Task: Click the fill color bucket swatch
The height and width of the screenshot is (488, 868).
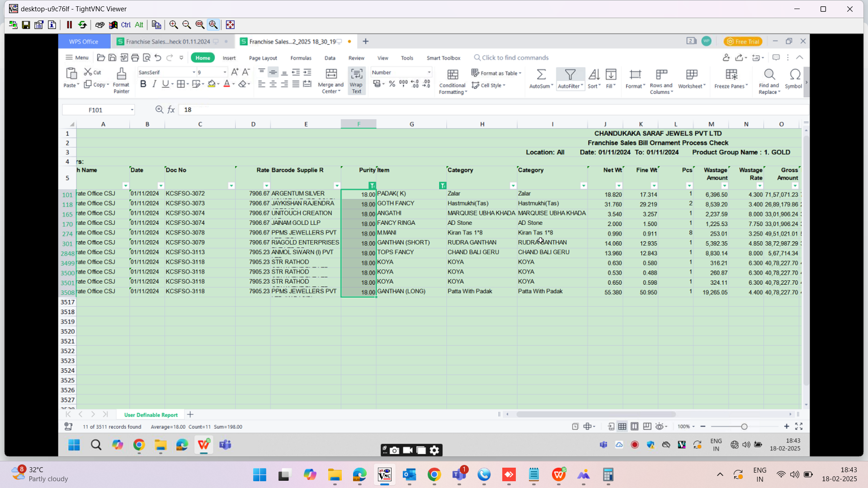Action: pyautogui.click(x=211, y=84)
